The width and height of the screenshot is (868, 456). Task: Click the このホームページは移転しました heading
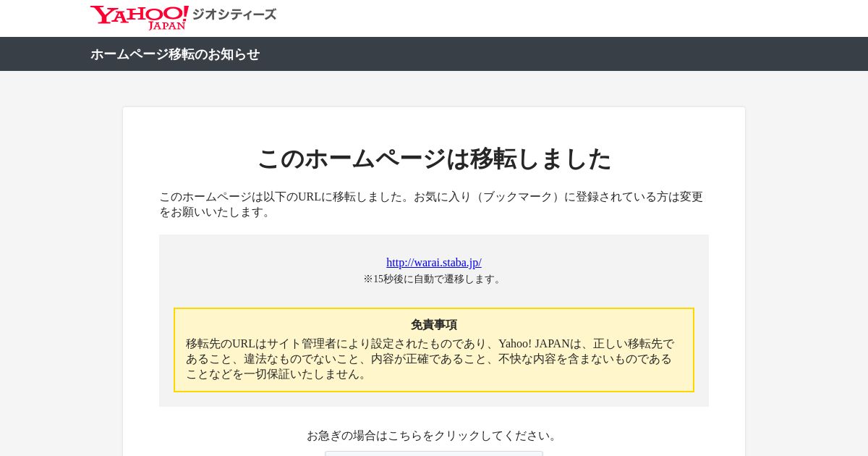(434, 159)
